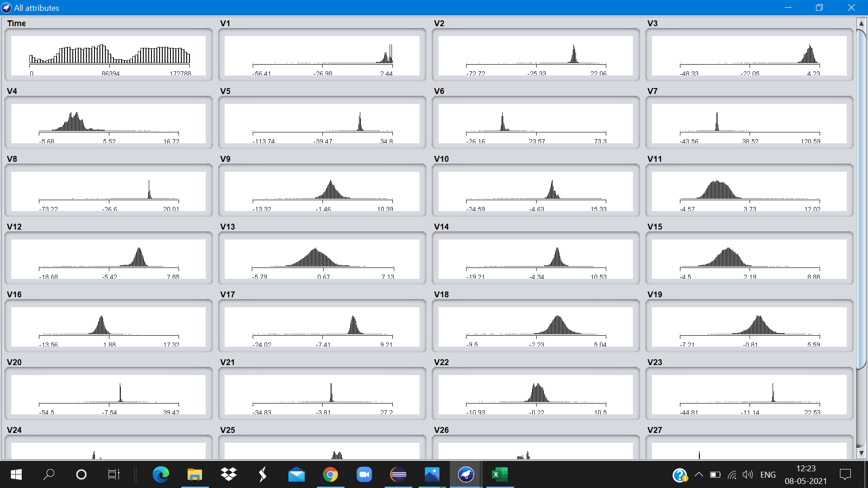Viewport: 868px width, 488px height.
Task: Click the vertical scrollbar thumb
Action: (861, 199)
